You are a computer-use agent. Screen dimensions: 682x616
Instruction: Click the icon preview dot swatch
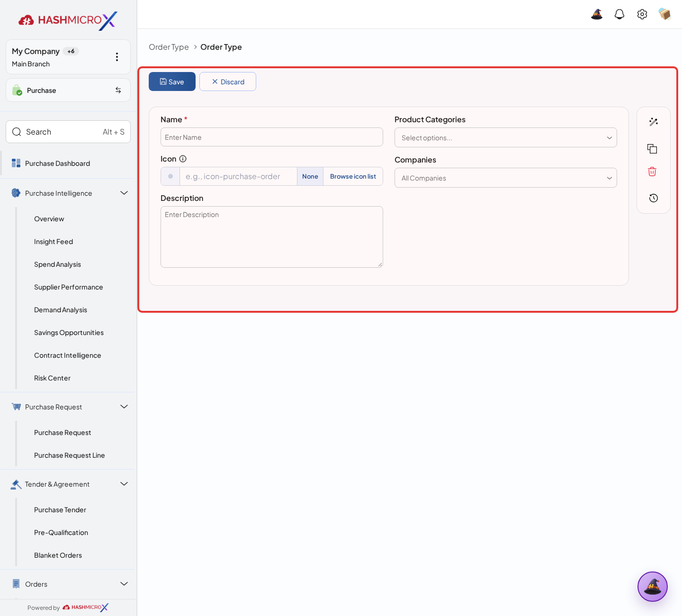coord(170,176)
